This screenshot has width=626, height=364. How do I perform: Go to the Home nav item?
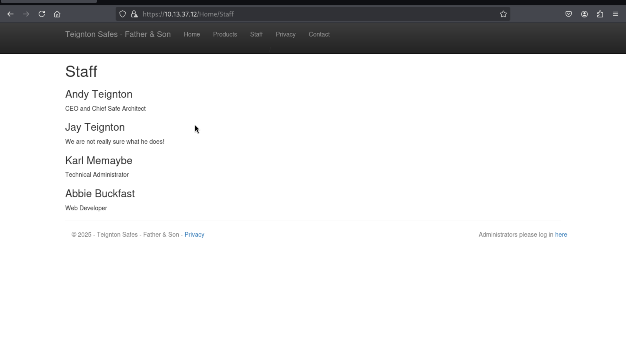coord(192,34)
